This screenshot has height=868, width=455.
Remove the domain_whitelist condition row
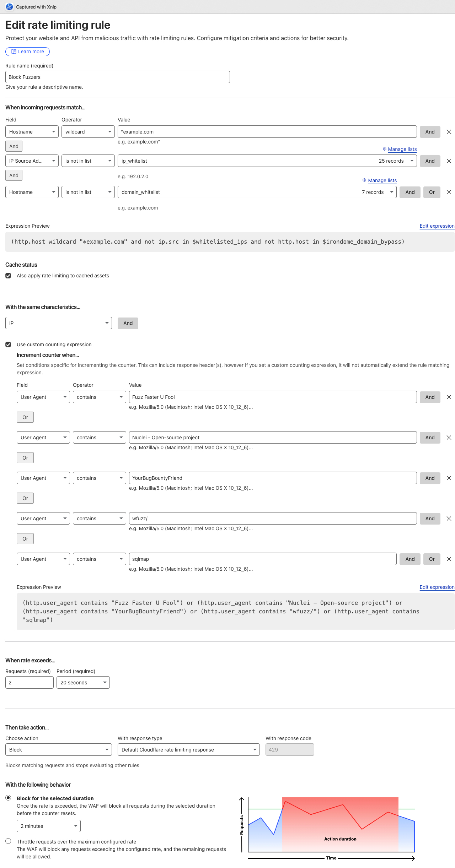[449, 192]
